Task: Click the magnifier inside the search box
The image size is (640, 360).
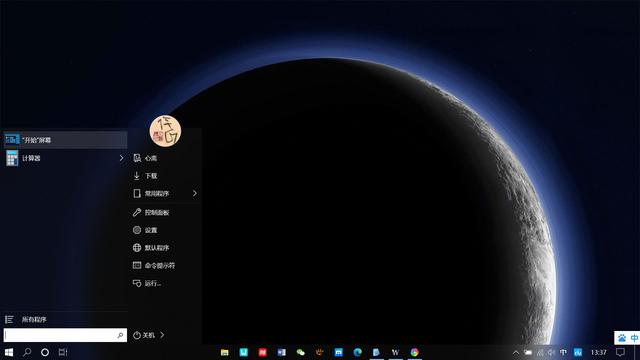Action: tap(120, 335)
